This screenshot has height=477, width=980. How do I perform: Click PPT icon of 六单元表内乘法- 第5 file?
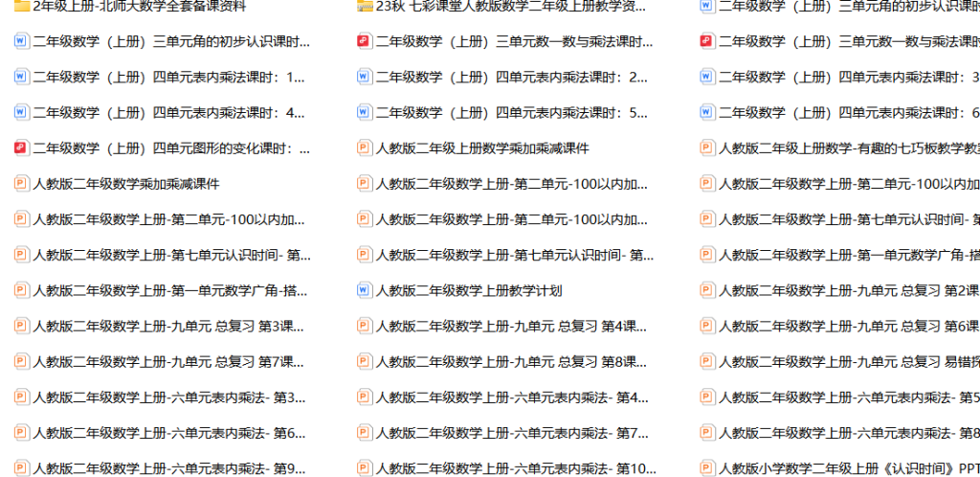(x=707, y=397)
